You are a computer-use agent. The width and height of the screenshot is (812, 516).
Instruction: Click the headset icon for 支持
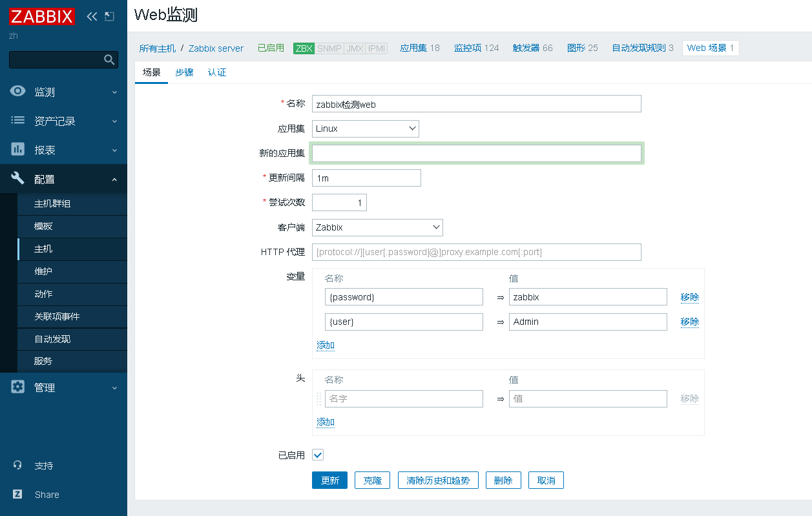point(18,466)
